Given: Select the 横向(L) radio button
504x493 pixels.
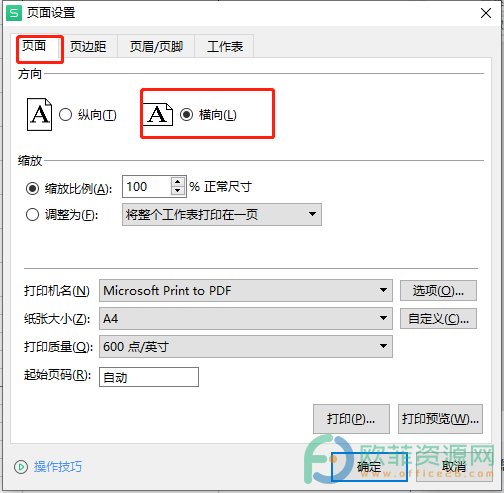Looking at the screenshot, I should (x=186, y=115).
